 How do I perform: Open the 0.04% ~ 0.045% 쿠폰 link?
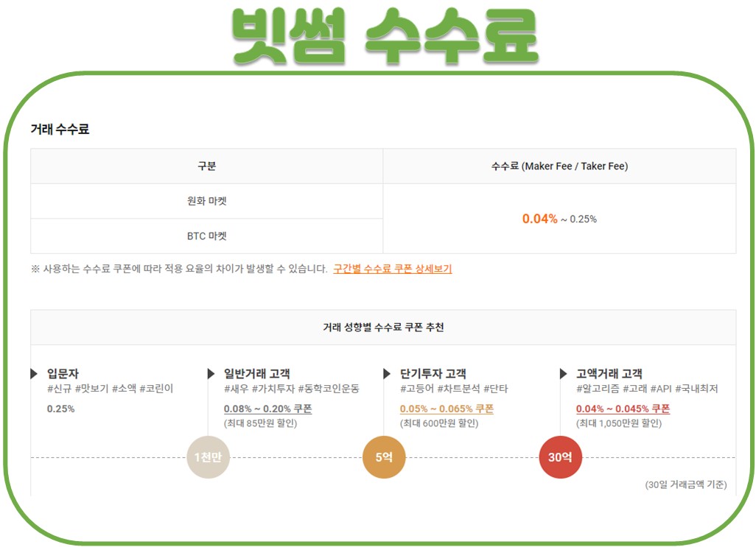coord(623,409)
